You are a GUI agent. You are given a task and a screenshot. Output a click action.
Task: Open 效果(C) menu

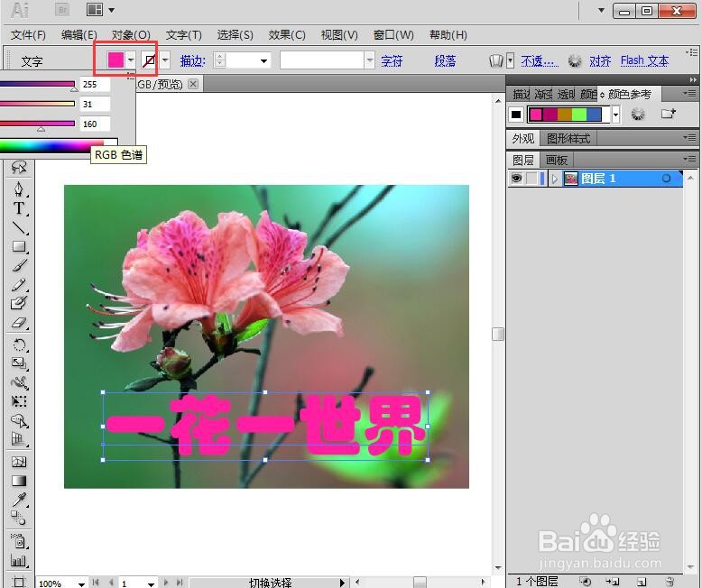[287, 35]
